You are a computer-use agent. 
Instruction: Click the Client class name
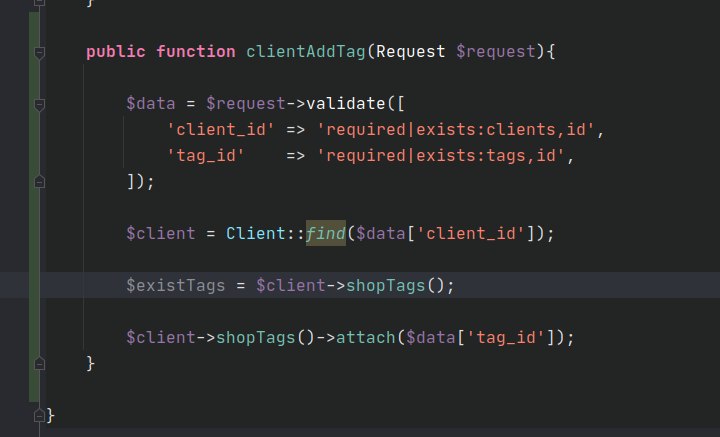coord(256,234)
